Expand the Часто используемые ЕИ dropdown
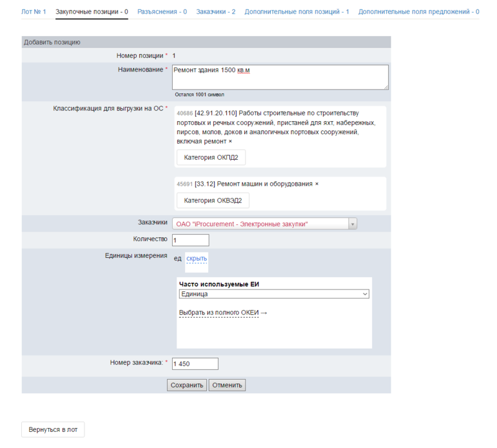The width and height of the screenshot is (497, 448). click(274, 294)
